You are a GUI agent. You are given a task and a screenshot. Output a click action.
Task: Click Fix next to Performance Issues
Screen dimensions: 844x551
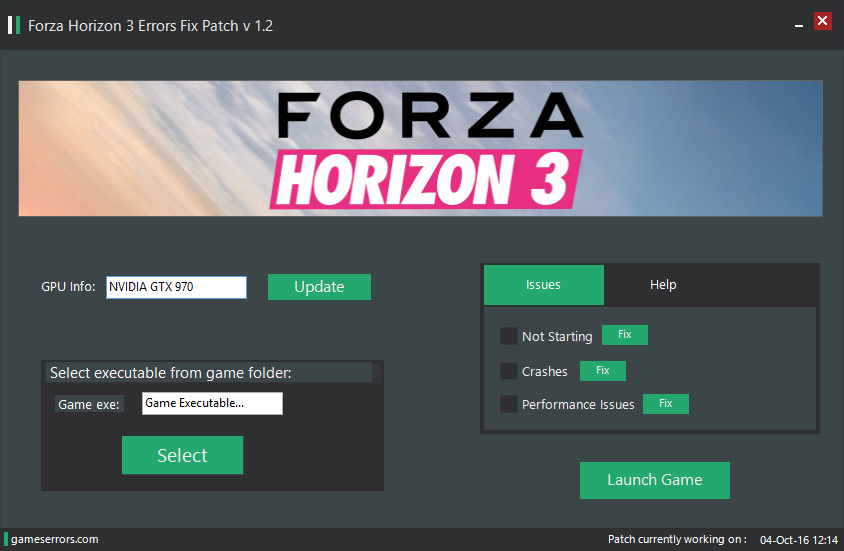[x=666, y=404]
